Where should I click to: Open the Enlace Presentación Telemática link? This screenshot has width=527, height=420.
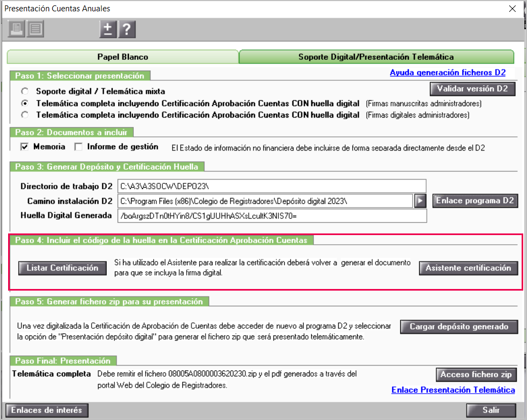coord(453,390)
